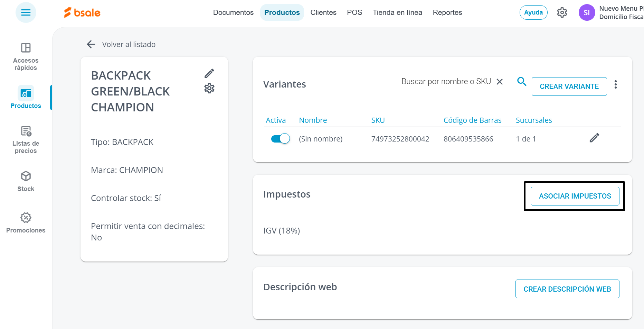Click the (Sin nombre) variant name
The image size is (644, 329).
tap(321, 139)
